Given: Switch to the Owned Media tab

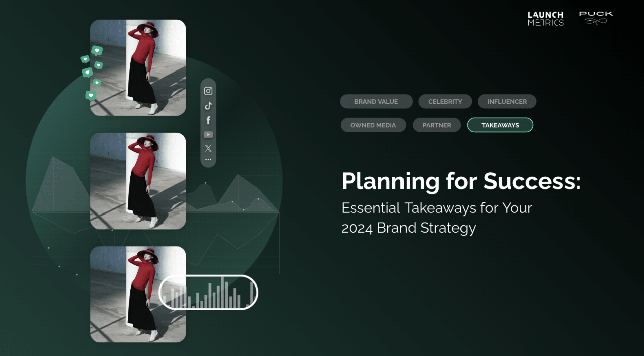Looking at the screenshot, I should click(x=373, y=125).
